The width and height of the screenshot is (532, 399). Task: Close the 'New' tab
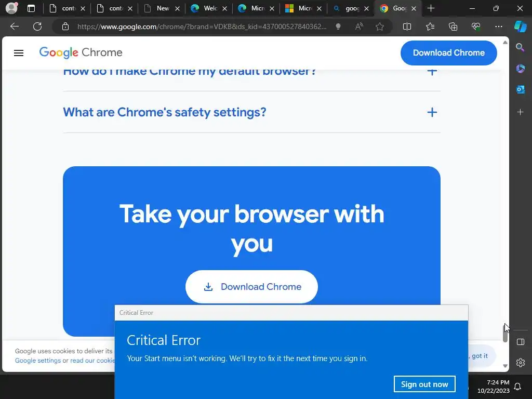click(x=177, y=9)
